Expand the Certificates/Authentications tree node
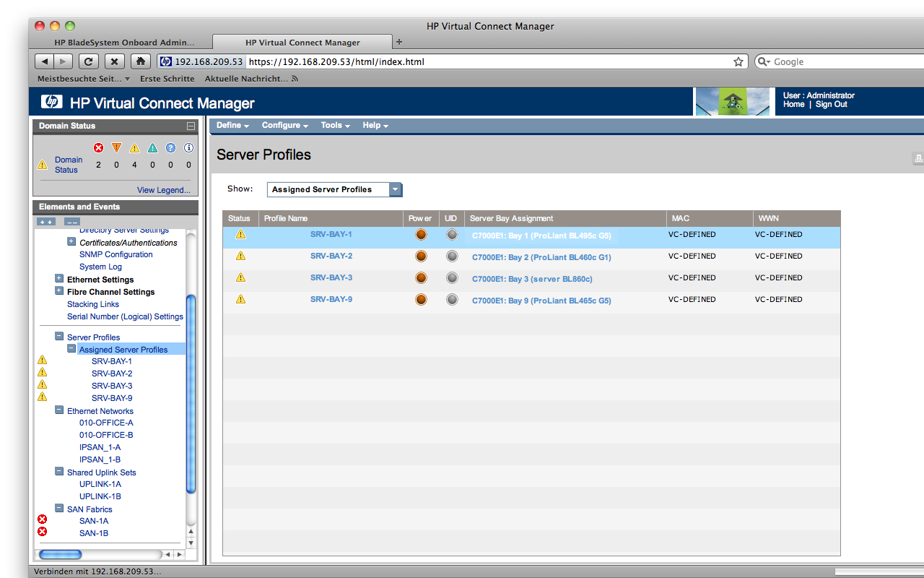The image size is (924, 578). pyautogui.click(x=71, y=242)
